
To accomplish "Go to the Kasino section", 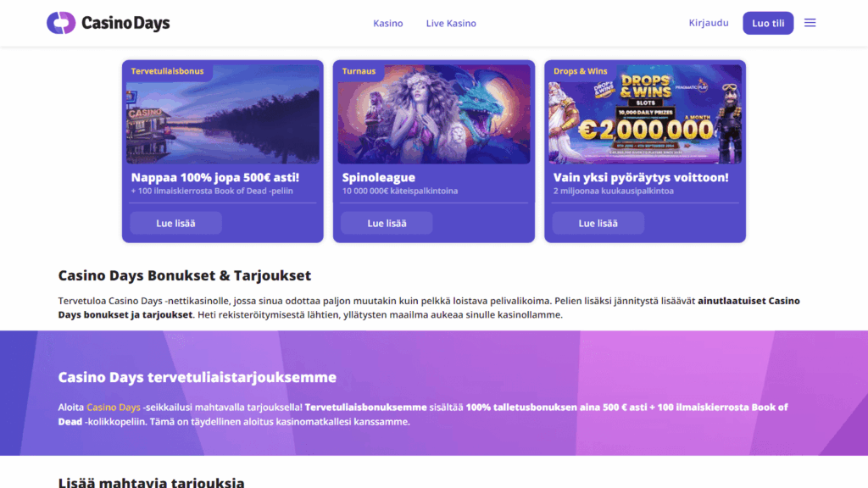I will [388, 24].
